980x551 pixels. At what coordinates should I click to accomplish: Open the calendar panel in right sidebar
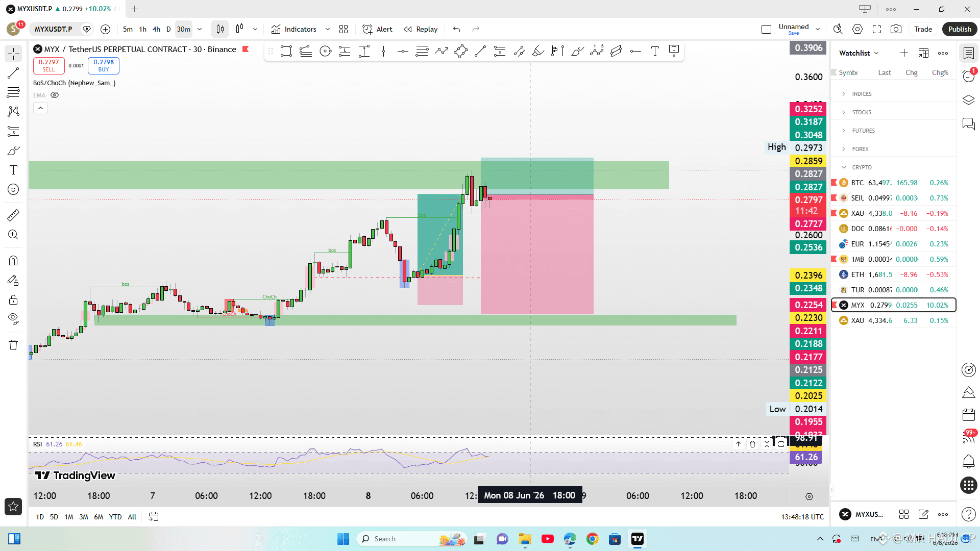coord(969,414)
